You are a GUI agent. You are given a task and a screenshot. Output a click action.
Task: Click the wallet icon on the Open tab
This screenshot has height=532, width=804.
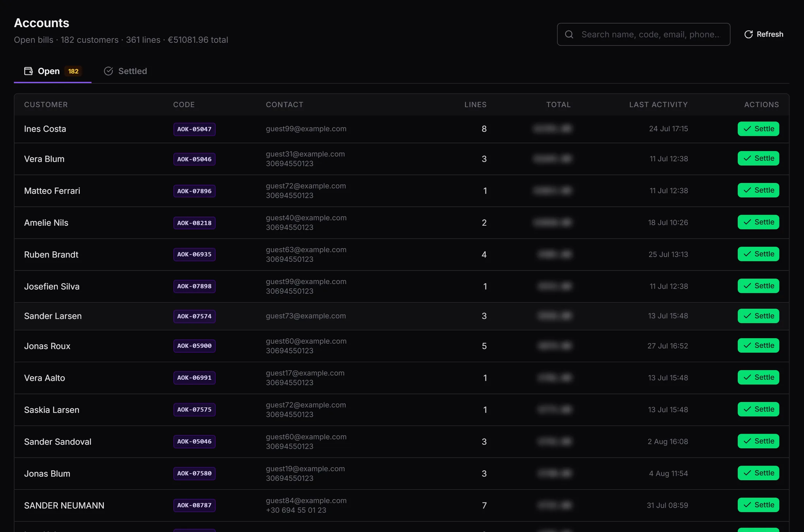29,71
